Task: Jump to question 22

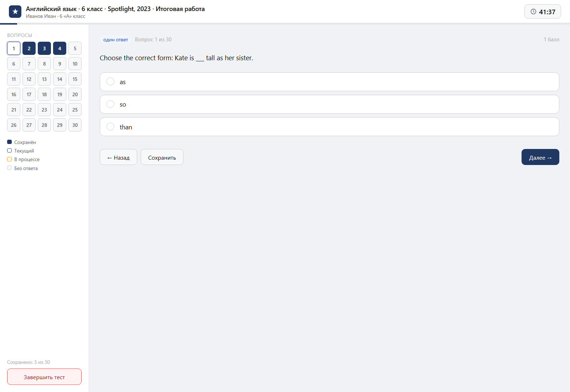Action: [29, 110]
